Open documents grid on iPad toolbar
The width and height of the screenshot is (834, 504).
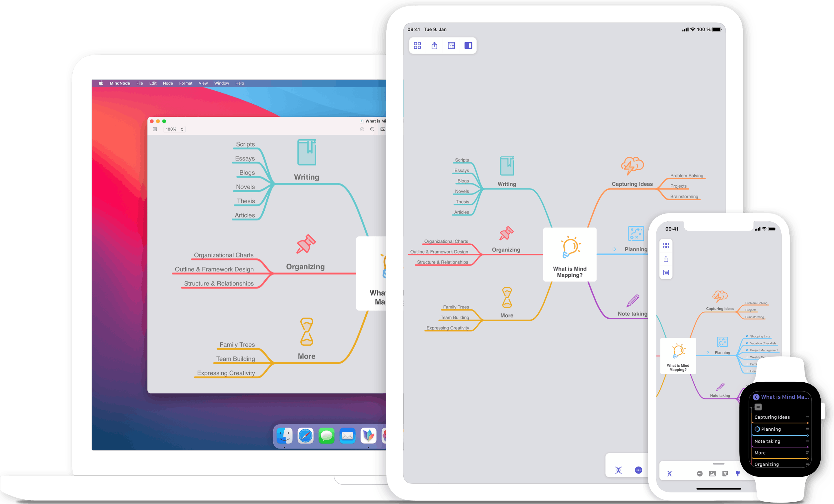pos(417,45)
